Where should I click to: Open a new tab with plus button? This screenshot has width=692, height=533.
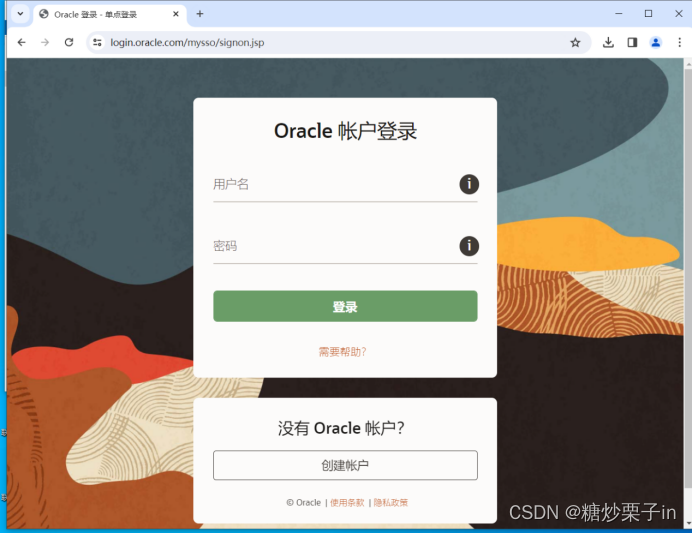[200, 14]
